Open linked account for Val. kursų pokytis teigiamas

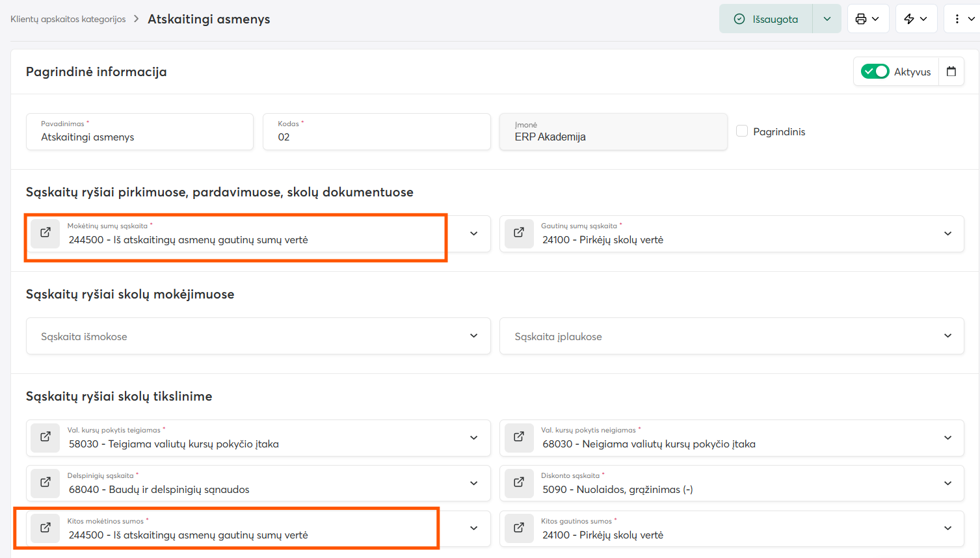46,437
